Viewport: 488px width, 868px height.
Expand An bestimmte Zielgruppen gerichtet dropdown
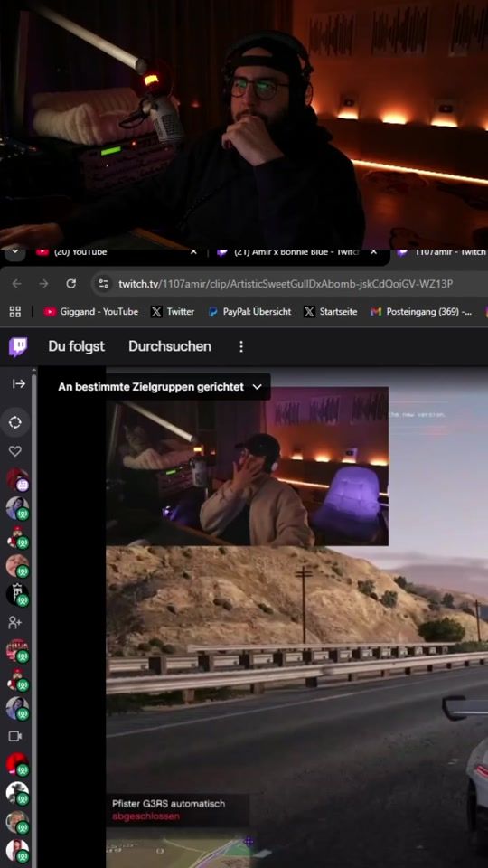click(160, 387)
